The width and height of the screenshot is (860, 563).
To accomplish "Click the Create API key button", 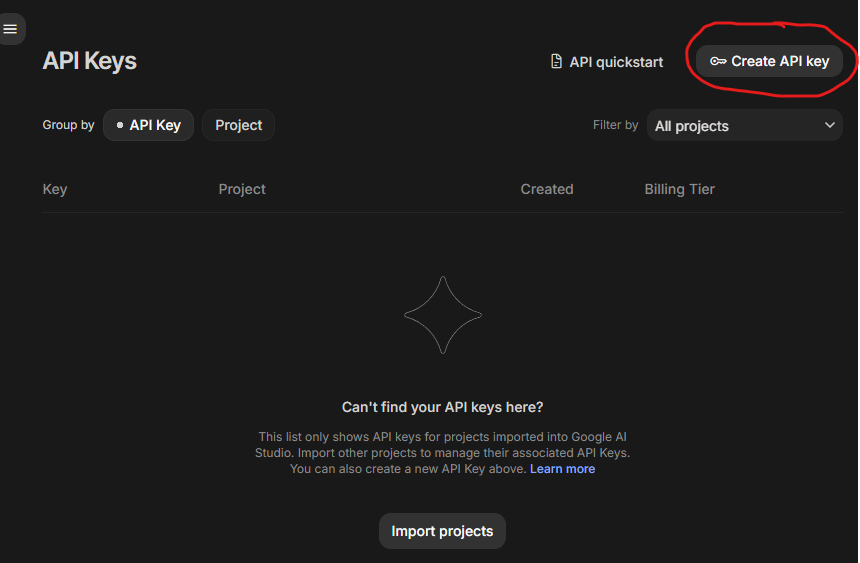I will tap(769, 61).
